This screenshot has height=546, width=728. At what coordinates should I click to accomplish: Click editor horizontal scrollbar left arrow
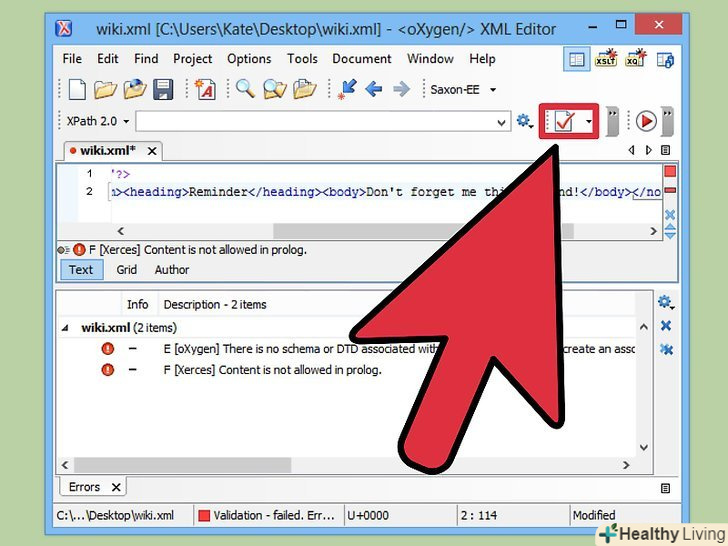(x=121, y=231)
